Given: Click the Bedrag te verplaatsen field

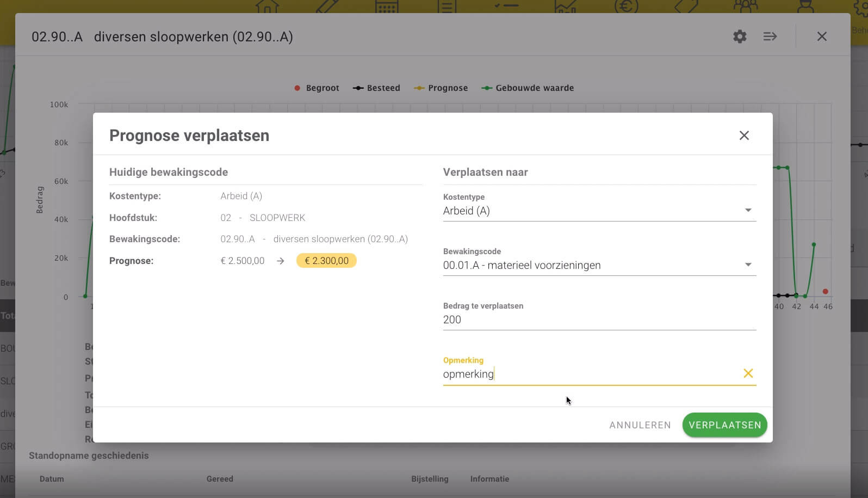Looking at the screenshot, I should pyautogui.click(x=599, y=320).
